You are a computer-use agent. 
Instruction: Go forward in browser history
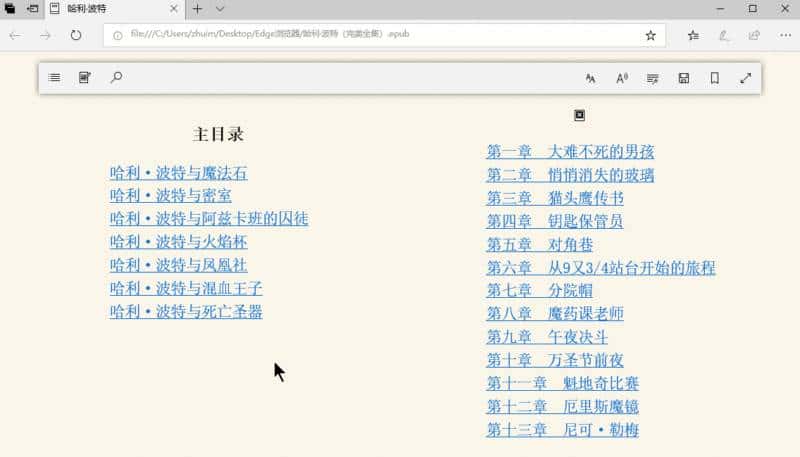45,35
